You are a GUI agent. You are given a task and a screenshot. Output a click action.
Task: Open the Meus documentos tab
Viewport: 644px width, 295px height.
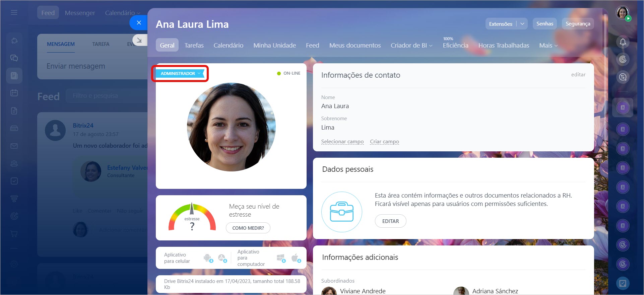(x=355, y=45)
